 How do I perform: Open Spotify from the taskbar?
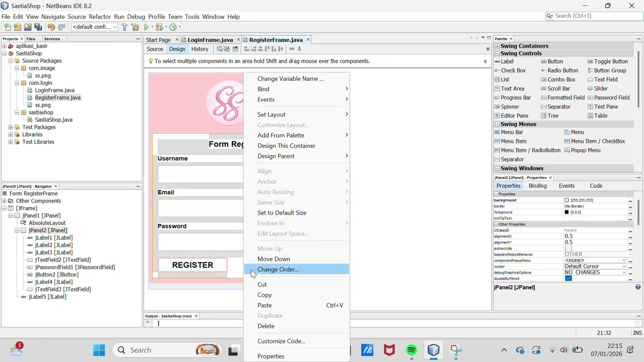(x=412, y=350)
